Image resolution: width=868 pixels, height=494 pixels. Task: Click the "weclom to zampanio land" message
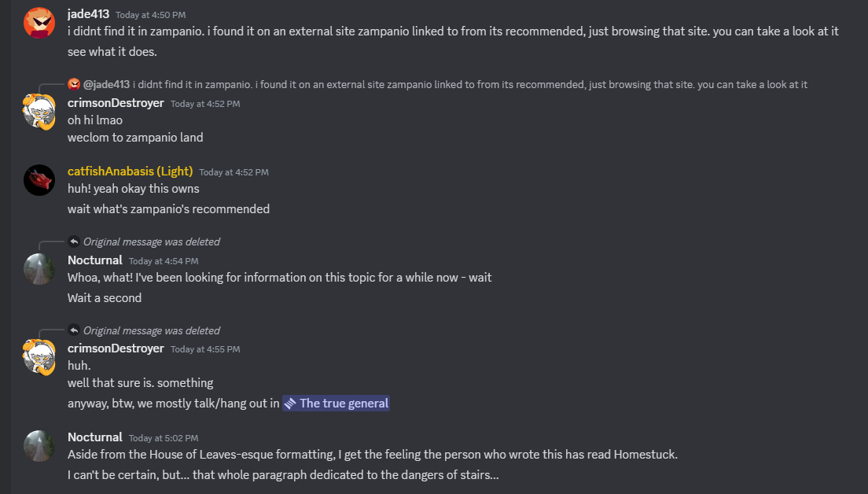pos(135,138)
